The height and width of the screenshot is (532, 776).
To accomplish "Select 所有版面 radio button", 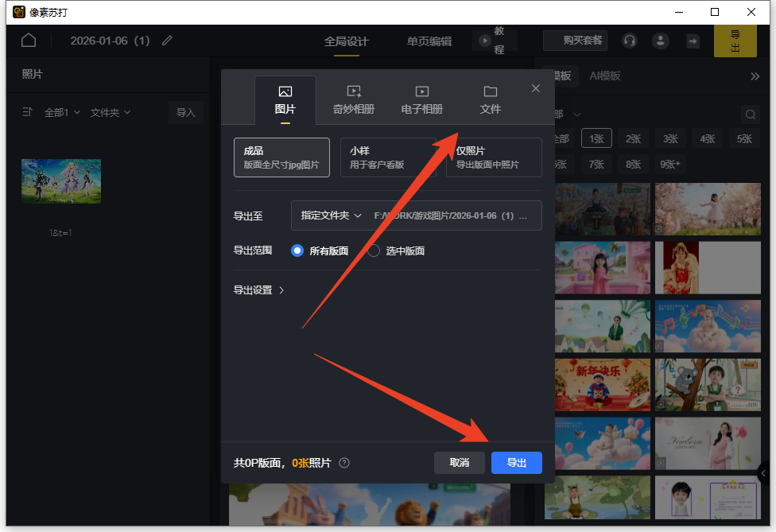I will pos(297,251).
